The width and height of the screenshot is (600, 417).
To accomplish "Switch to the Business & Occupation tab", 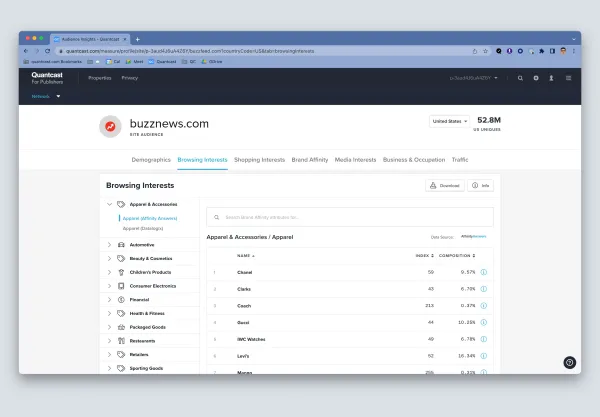I will click(x=414, y=160).
